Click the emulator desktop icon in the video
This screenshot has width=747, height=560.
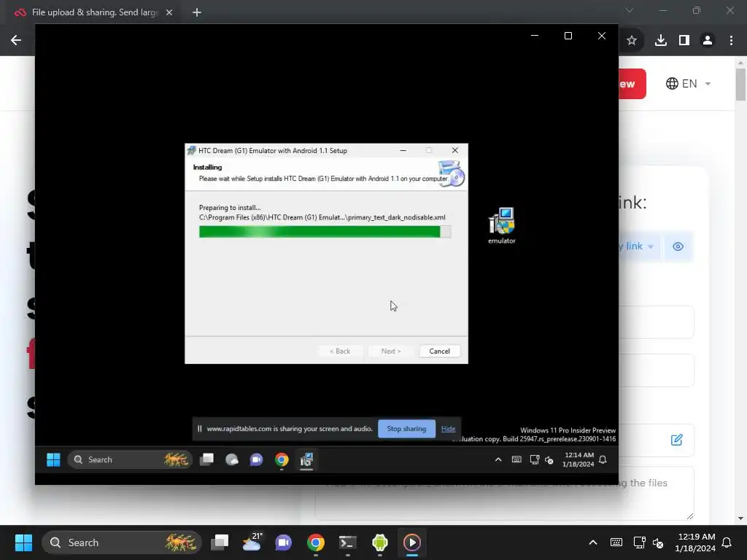(x=502, y=226)
